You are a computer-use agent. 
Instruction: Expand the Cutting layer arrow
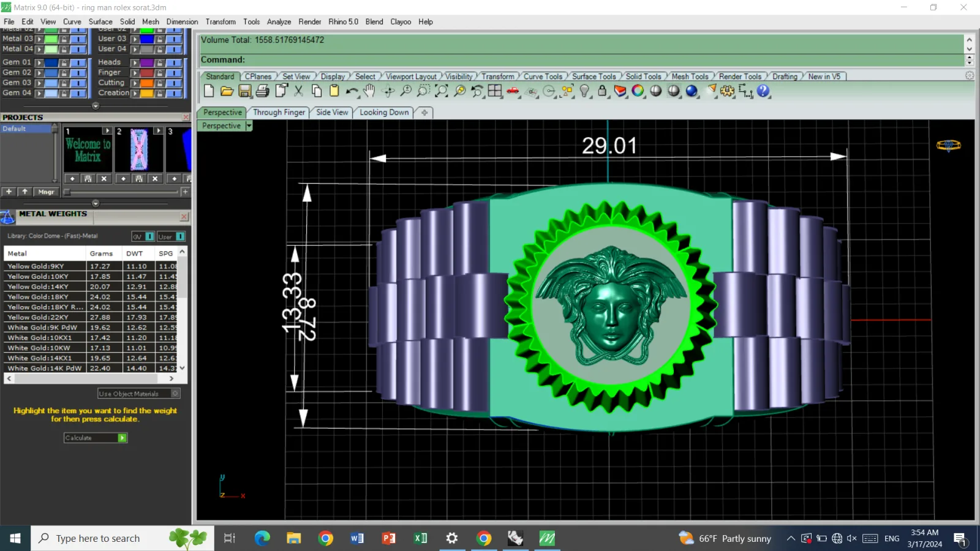[x=135, y=83]
